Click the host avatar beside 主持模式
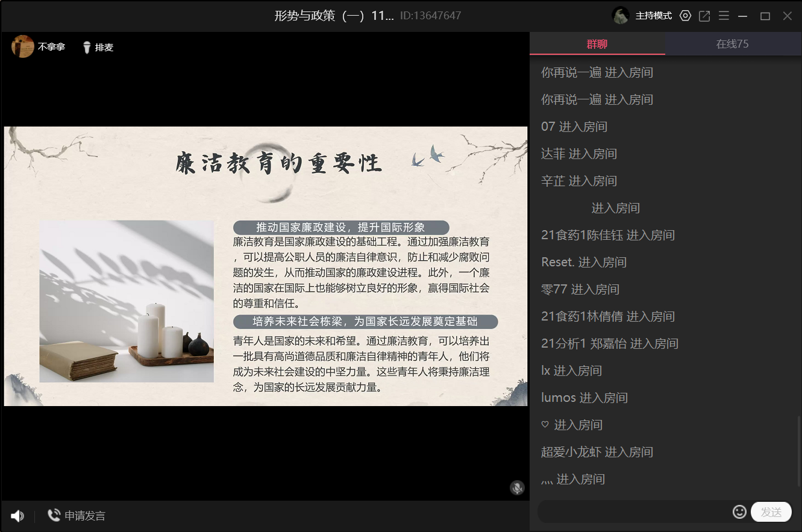 click(621, 16)
